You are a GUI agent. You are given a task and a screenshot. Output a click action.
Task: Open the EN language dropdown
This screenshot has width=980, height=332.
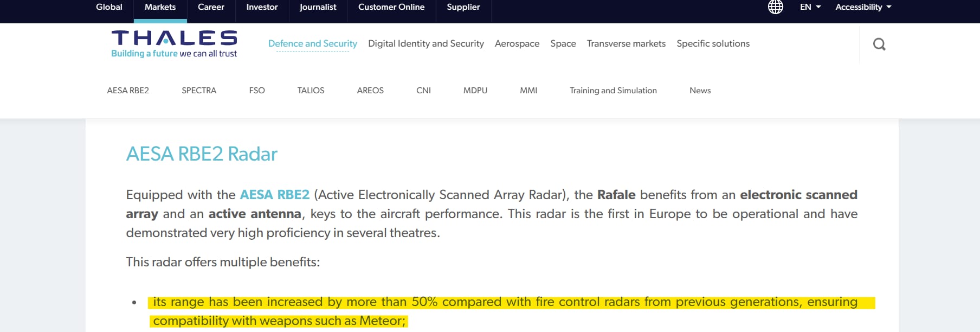tap(810, 7)
